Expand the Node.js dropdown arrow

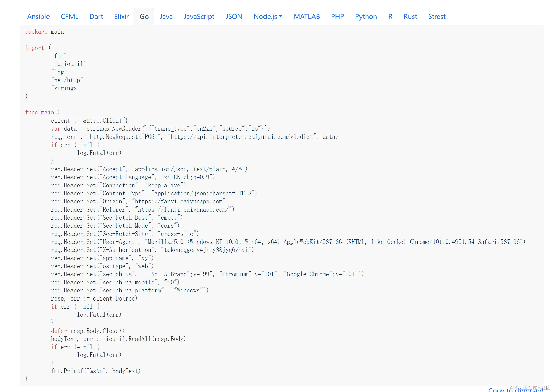[x=281, y=17]
